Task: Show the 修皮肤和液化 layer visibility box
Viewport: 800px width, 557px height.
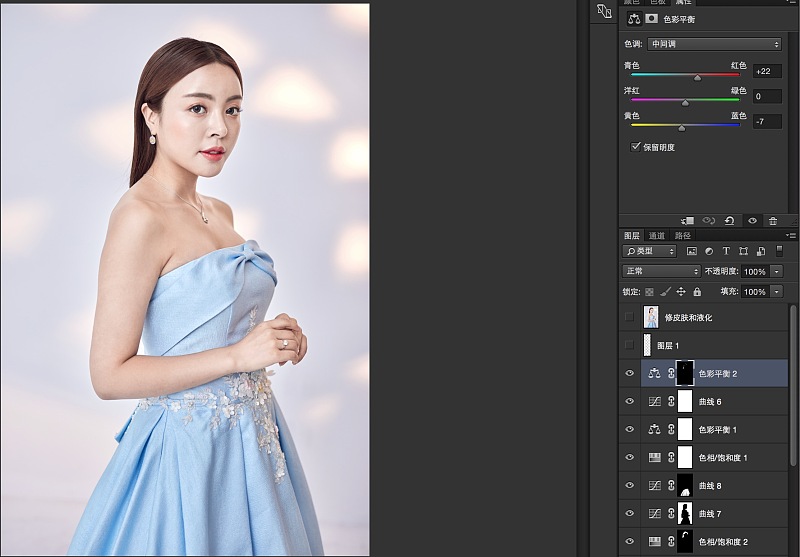Action: click(x=629, y=317)
